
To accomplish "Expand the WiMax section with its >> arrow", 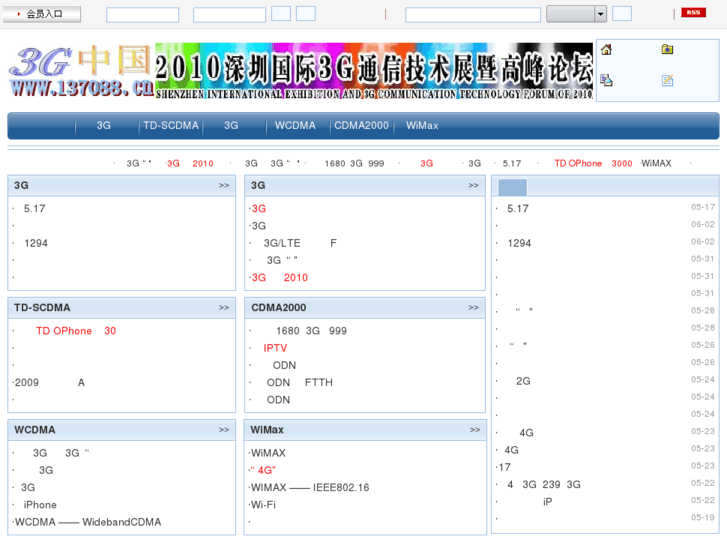I will (x=475, y=430).
